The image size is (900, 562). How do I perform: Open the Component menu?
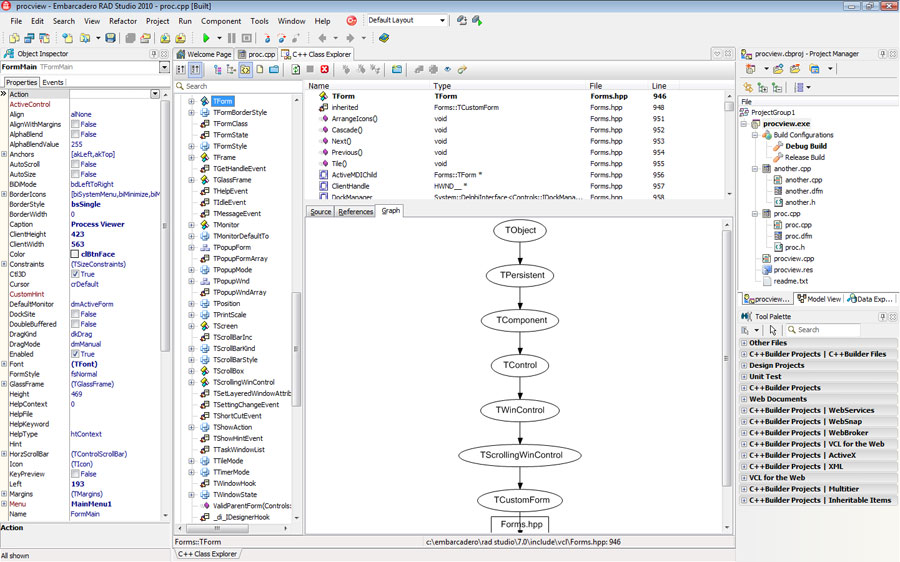[x=221, y=21]
